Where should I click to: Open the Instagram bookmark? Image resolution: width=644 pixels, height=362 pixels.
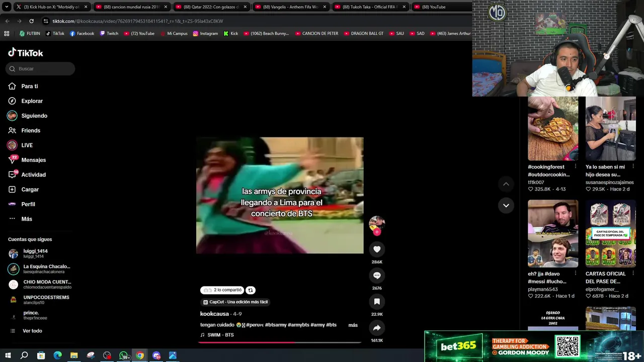click(205, 34)
